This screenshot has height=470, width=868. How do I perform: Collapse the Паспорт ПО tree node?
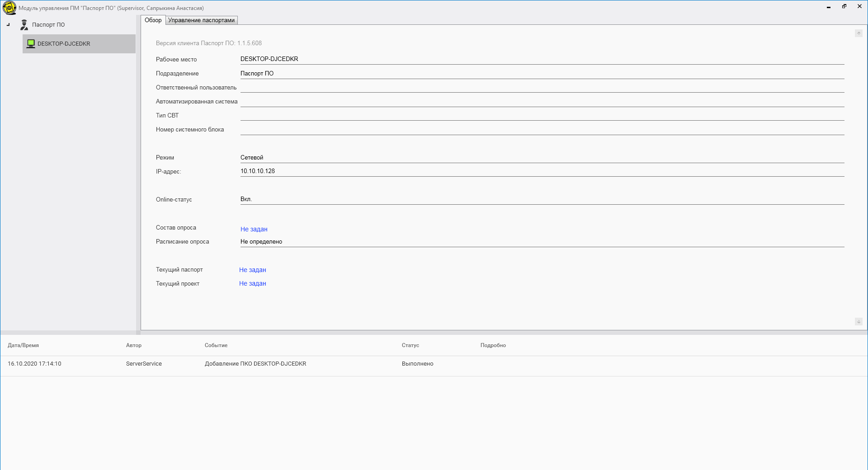click(x=8, y=25)
